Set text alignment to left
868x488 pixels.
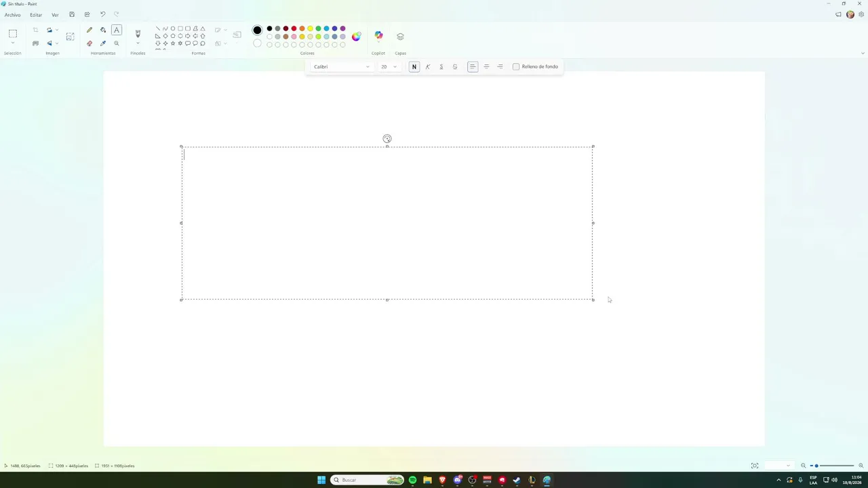pos(473,66)
